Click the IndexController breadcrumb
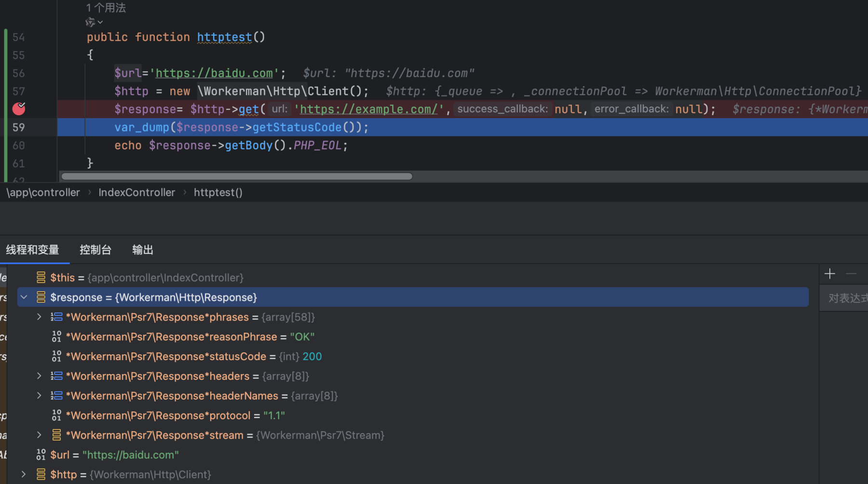Screen dimensions: 868x484 point(136,192)
